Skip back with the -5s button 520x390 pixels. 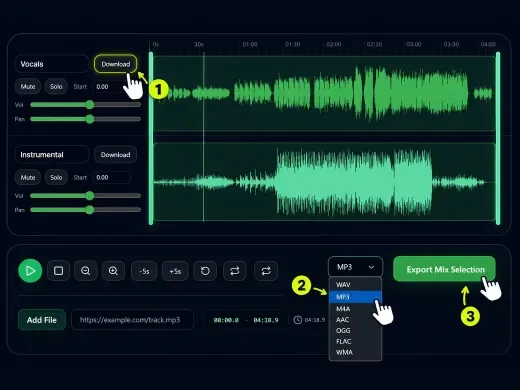coord(144,271)
